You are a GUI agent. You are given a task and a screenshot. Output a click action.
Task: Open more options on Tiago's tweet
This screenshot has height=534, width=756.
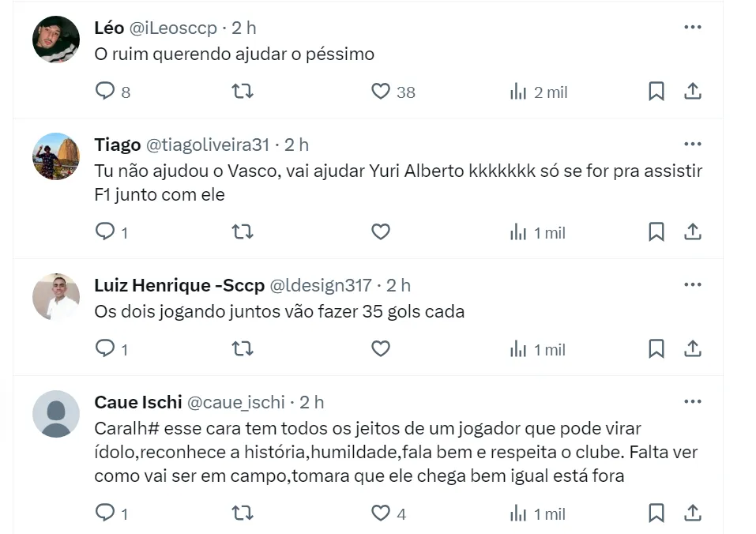(x=693, y=145)
